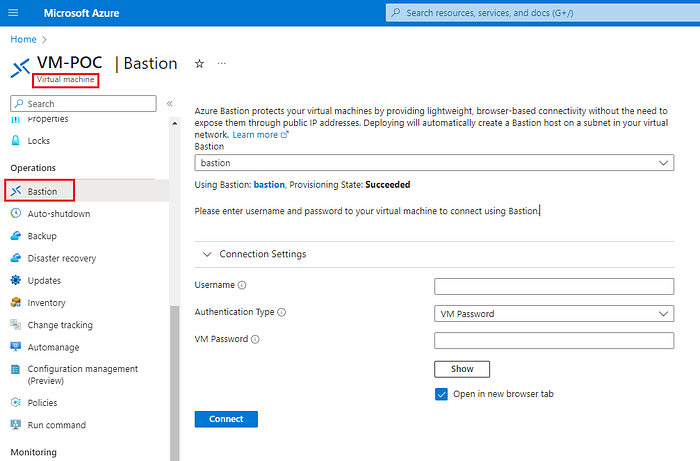Click the bastion resource link
Image resolution: width=700 pixels, height=461 pixels.
click(x=269, y=185)
